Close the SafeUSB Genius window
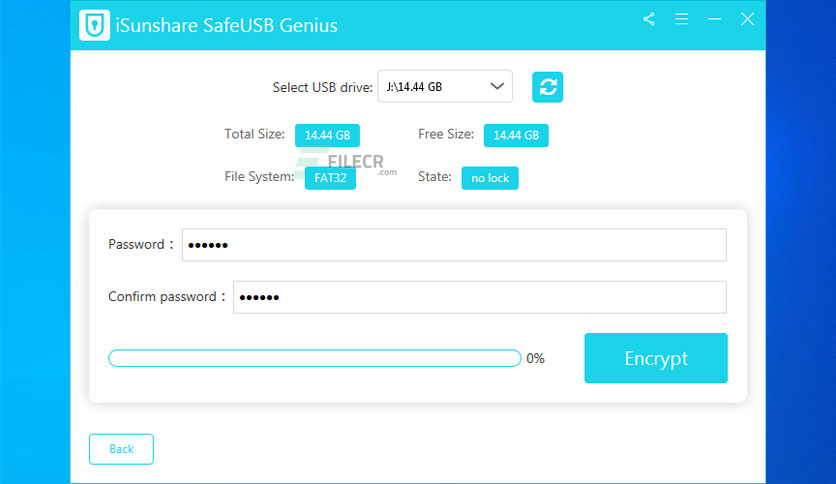Image resolution: width=836 pixels, height=484 pixels. pos(747,19)
